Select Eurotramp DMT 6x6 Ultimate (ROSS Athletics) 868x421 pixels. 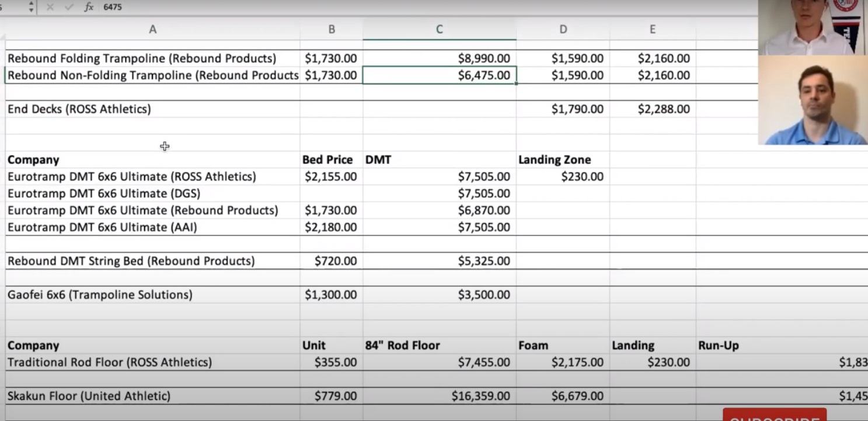(x=153, y=176)
